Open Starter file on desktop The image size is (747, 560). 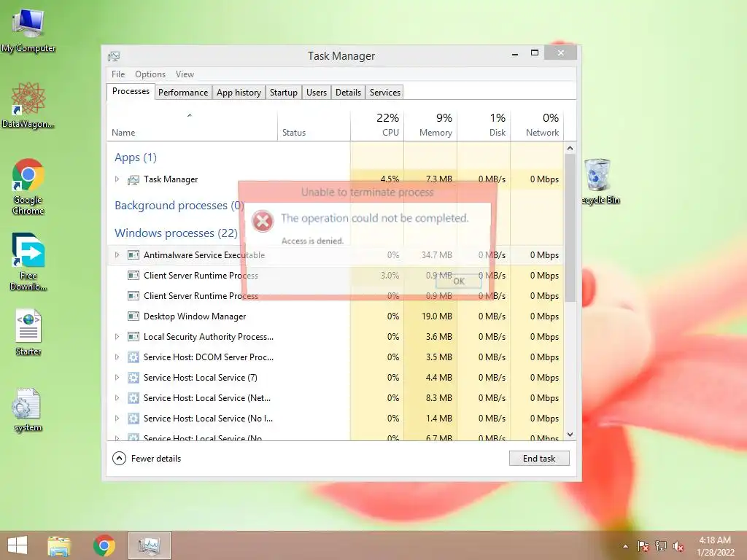[28, 332]
